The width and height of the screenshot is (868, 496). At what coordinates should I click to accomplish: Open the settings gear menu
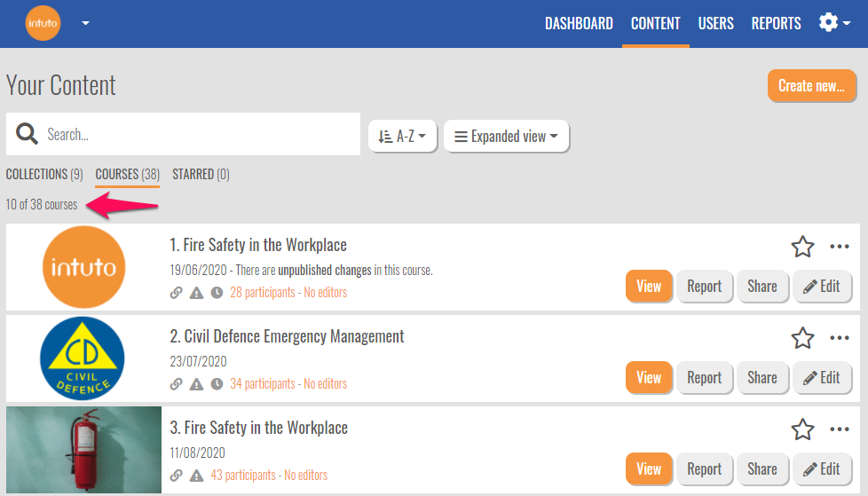point(833,23)
